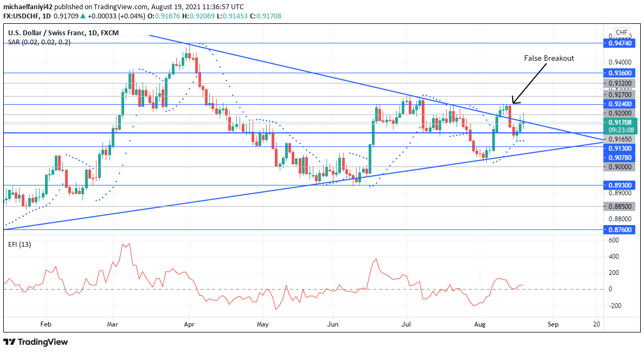644x352 pixels.
Task: Click the EFI (13) indicator label
Action: (20, 245)
